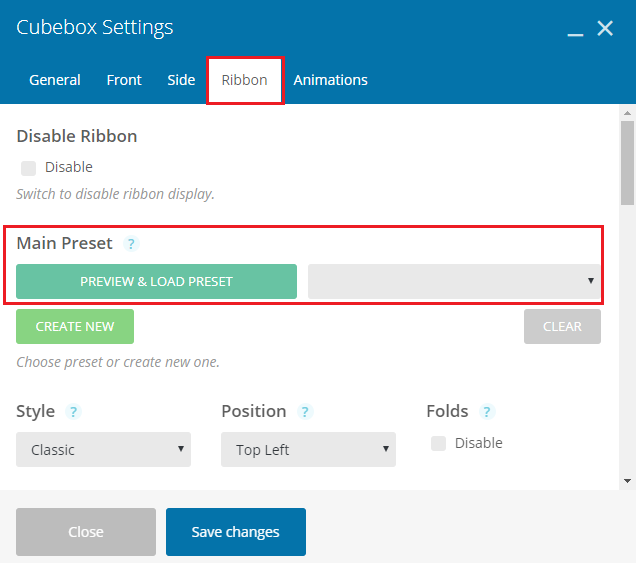Screen dimensions: 636x563
Task: Open the Main Preset dropdown
Action: pyautogui.click(x=454, y=282)
